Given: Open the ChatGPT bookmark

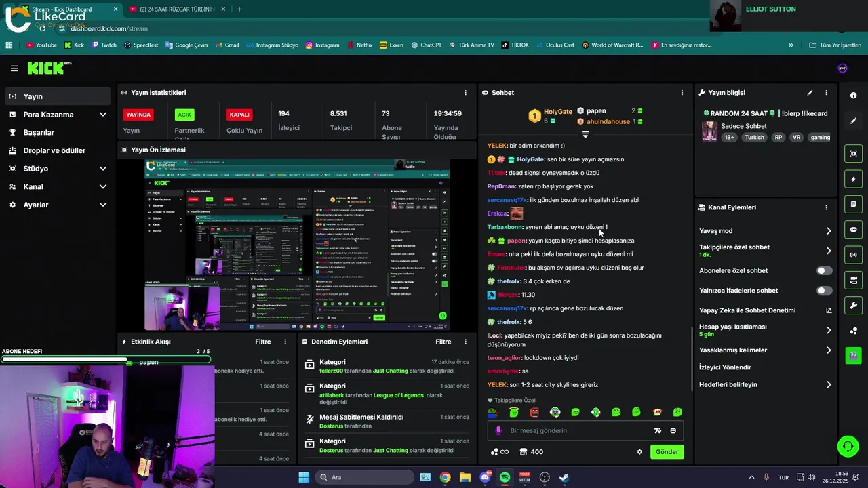Looking at the screenshot, I should pos(425,45).
